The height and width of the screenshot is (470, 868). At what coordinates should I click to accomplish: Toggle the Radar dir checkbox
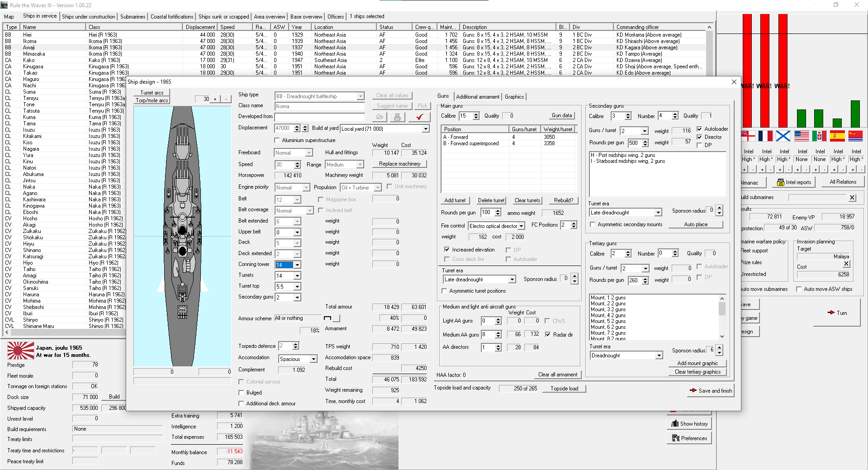pyautogui.click(x=548, y=335)
